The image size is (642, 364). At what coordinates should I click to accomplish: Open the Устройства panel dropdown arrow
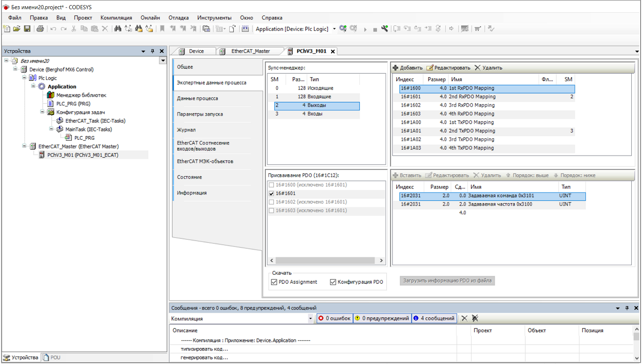pos(143,51)
